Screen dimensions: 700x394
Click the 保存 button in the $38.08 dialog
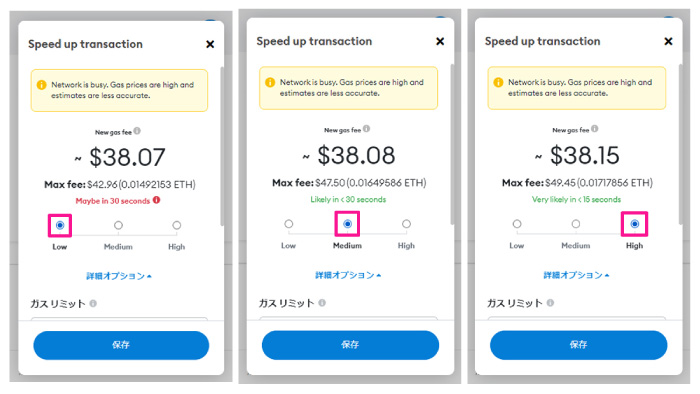point(350,344)
